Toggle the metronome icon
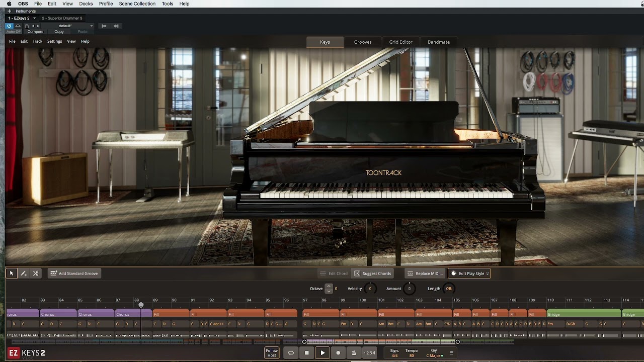The image size is (644, 362). pyautogui.click(x=354, y=353)
